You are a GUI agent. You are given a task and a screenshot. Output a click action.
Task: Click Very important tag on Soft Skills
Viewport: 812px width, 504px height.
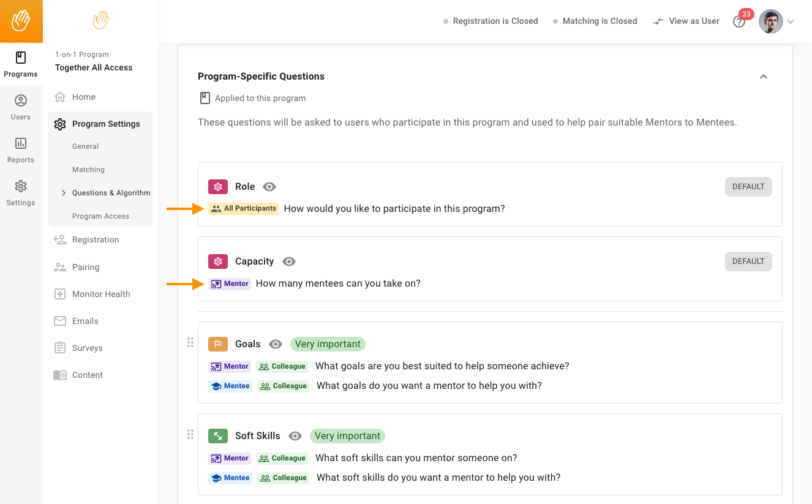pos(347,436)
